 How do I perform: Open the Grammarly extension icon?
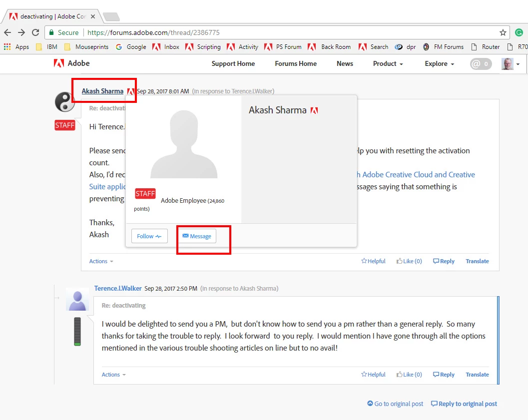[519, 32]
